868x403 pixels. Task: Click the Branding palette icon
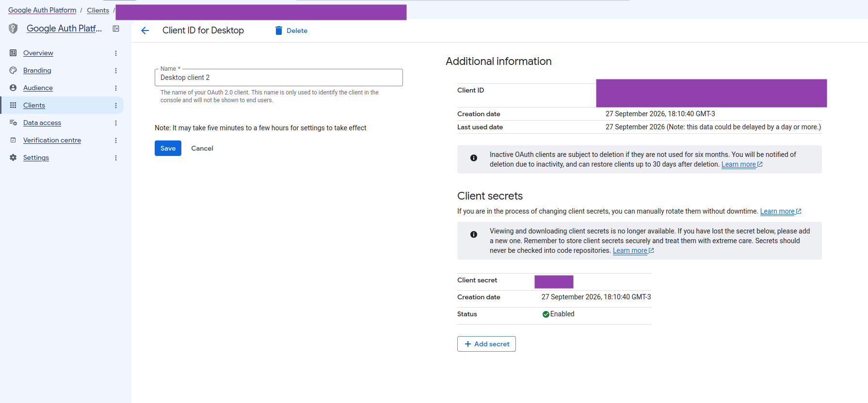13,70
